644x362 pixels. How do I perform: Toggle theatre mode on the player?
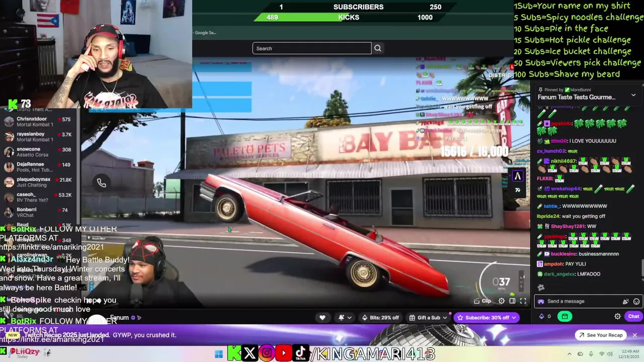(512, 301)
